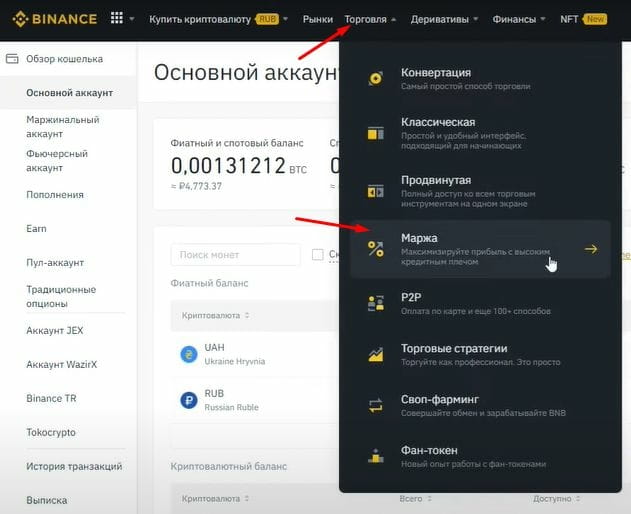The height and width of the screenshot is (514, 631).
Task: Click the arrow on Маржа row
Action: click(591, 249)
